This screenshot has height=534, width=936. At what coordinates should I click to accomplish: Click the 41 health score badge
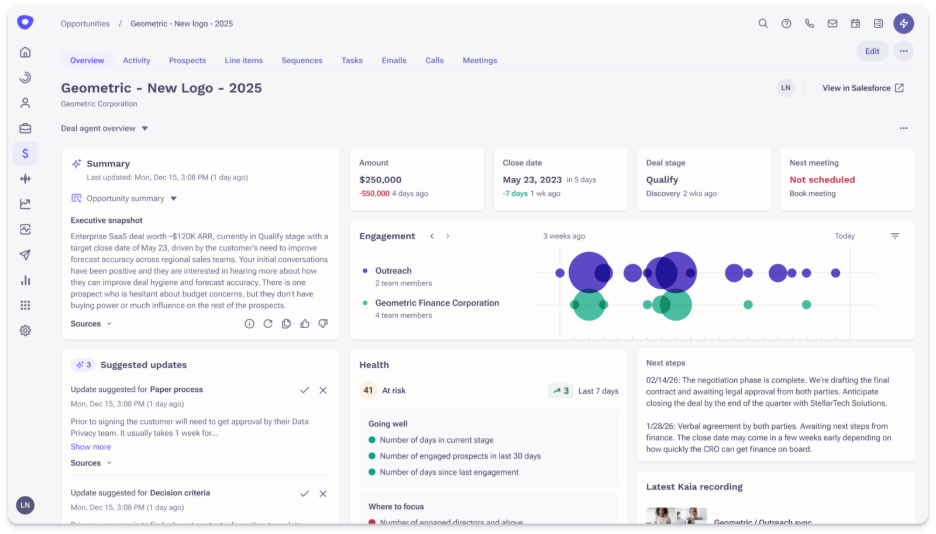click(x=368, y=390)
